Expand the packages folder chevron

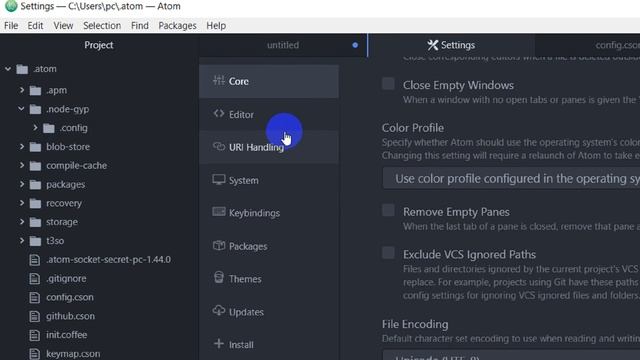click(x=22, y=184)
